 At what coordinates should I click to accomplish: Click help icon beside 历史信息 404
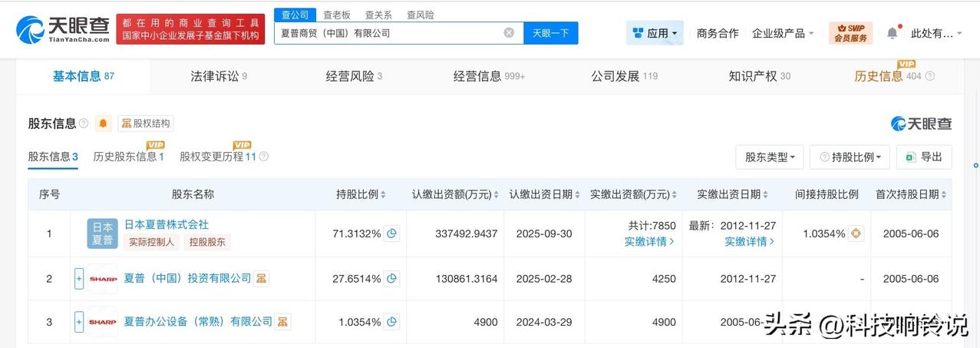930,76
